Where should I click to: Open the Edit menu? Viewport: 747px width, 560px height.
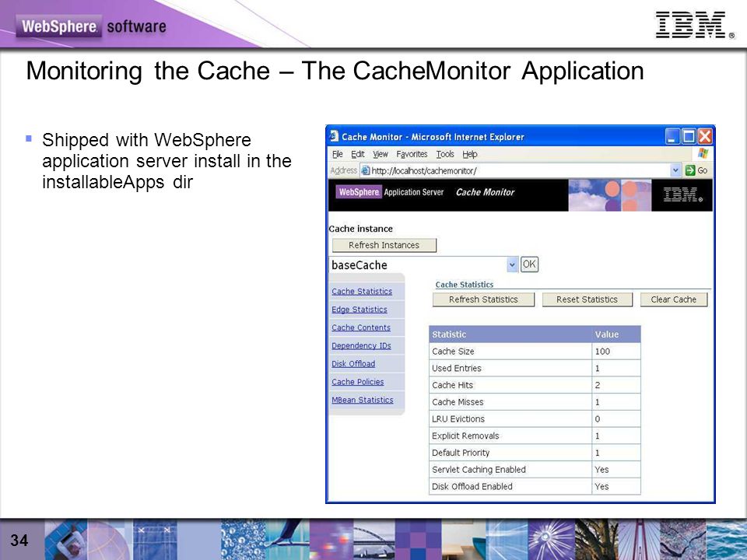point(358,154)
